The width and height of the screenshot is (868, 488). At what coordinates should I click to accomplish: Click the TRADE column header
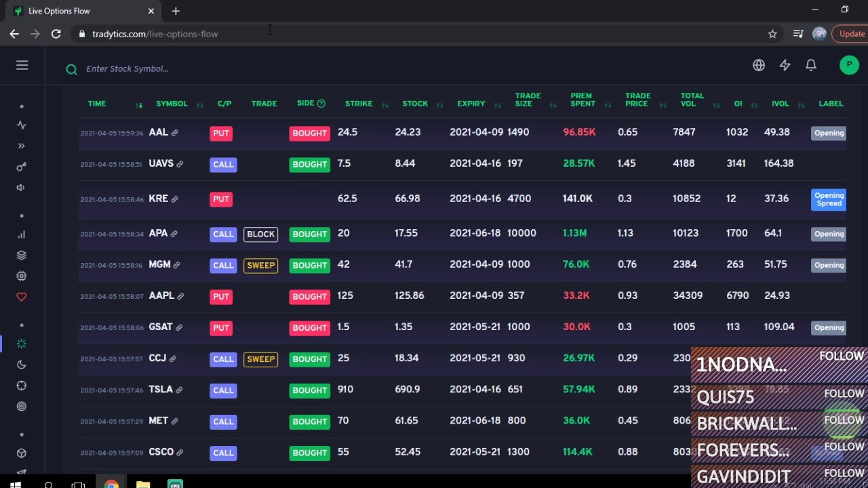point(264,104)
